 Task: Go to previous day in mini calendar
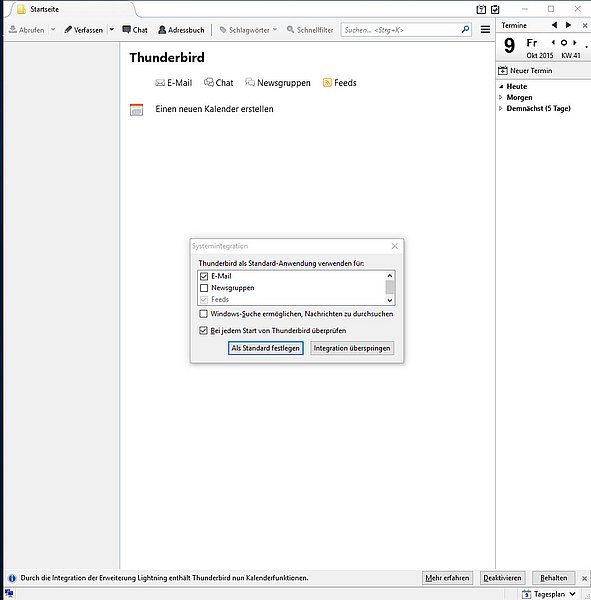tap(553, 42)
